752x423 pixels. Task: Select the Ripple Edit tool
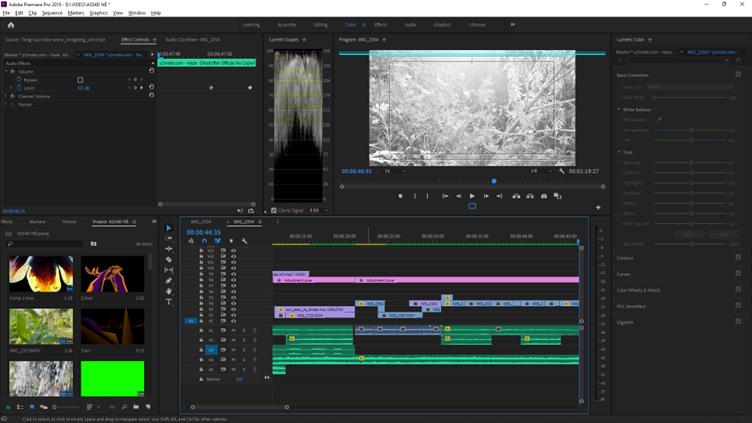(169, 249)
